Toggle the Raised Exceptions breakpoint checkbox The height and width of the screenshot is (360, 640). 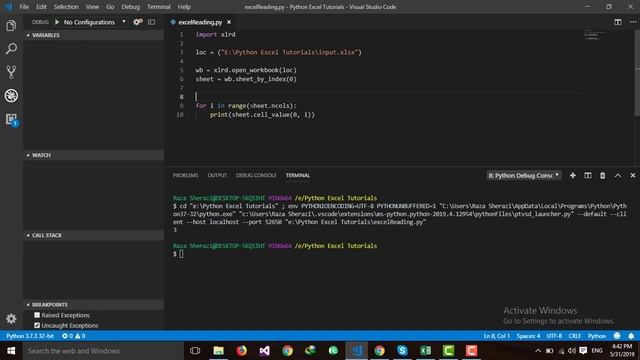pos(37,315)
